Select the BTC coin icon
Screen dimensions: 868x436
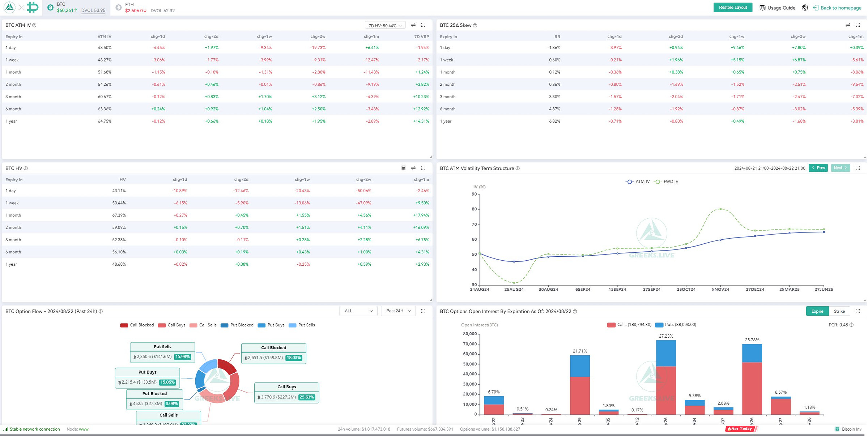click(50, 7)
